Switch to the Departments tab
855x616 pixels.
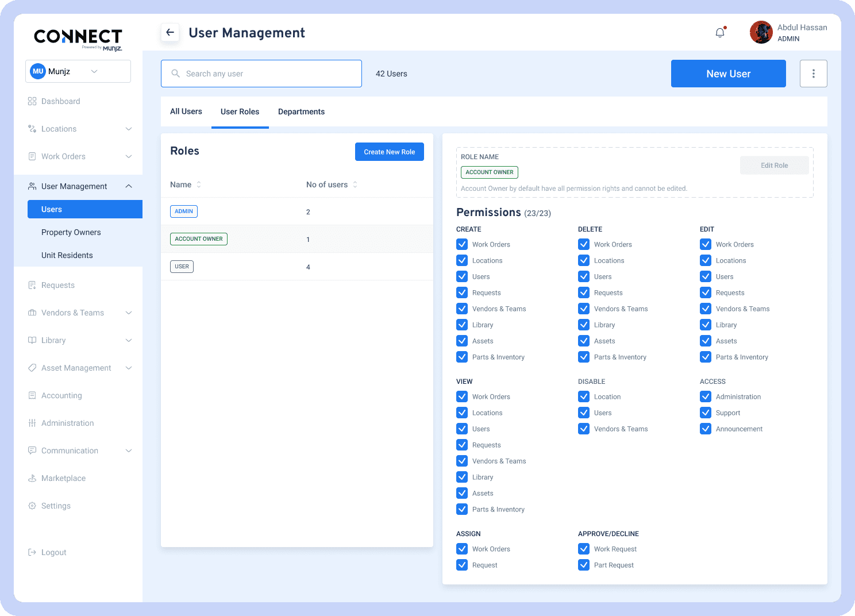click(301, 111)
